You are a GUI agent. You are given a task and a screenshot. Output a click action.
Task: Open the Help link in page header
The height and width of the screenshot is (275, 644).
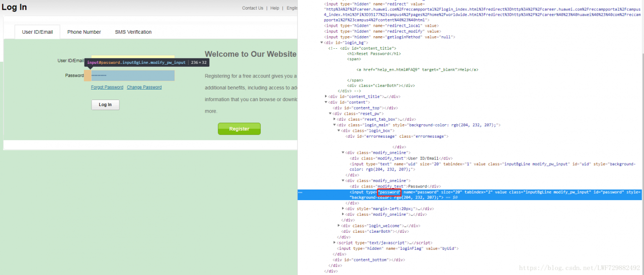pyautogui.click(x=275, y=8)
